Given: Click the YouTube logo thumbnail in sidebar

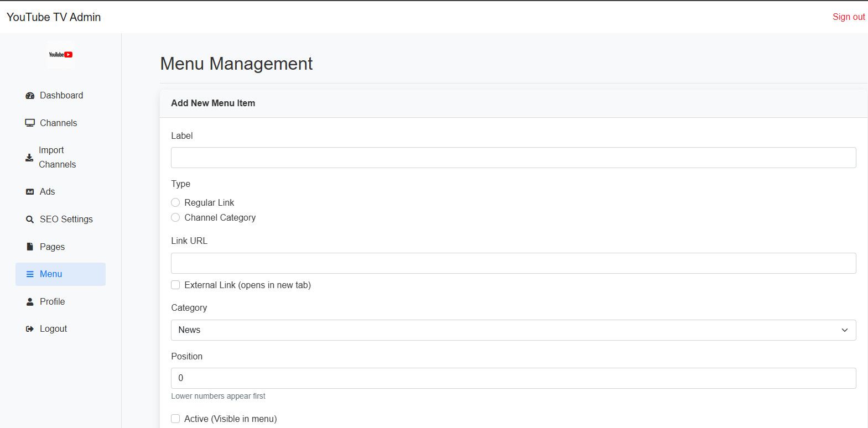Looking at the screenshot, I should click(x=60, y=55).
